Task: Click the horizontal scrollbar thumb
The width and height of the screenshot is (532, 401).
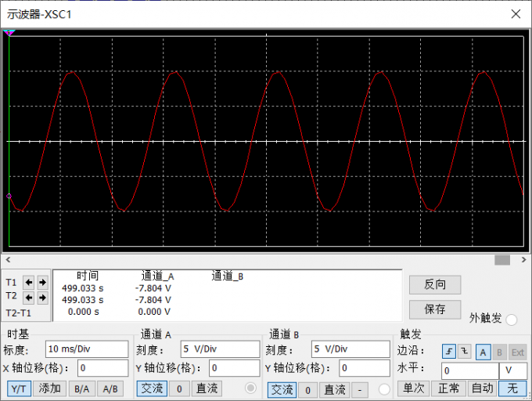Action: pos(502,260)
